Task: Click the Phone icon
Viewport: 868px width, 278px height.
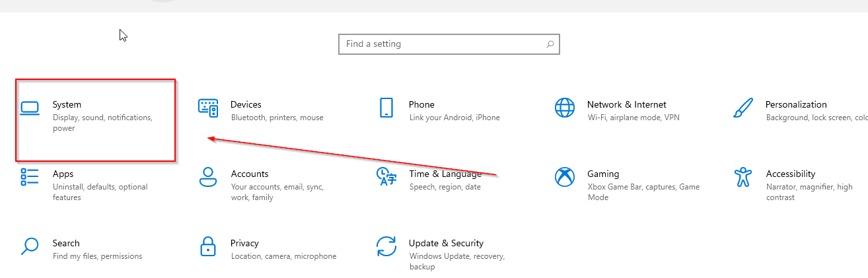Action: (386, 108)
